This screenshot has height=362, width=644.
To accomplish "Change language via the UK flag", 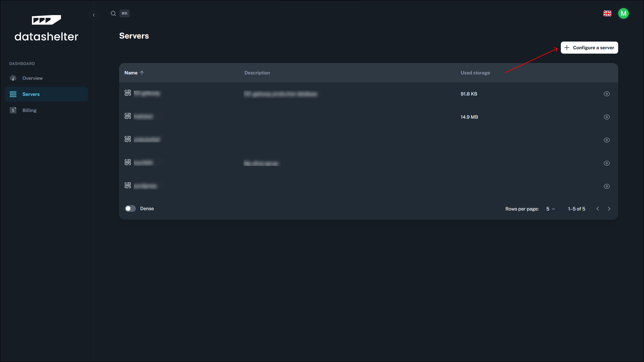I will (x=607, y=13).
